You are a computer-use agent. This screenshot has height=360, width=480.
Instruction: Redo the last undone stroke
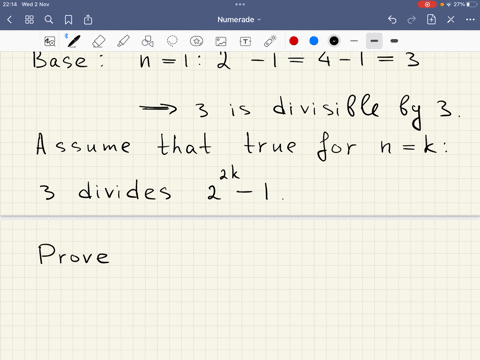pyautogui.click(x=412, y=20)
